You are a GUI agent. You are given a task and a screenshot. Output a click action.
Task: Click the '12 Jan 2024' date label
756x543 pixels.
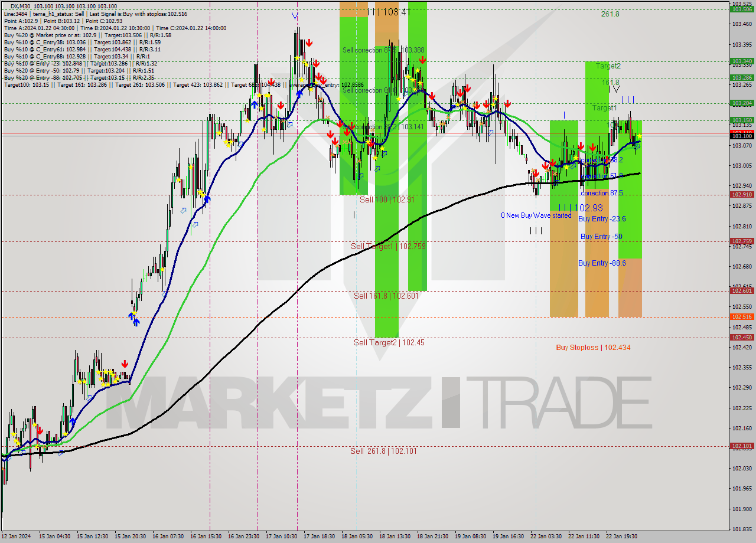pos(15,537)
